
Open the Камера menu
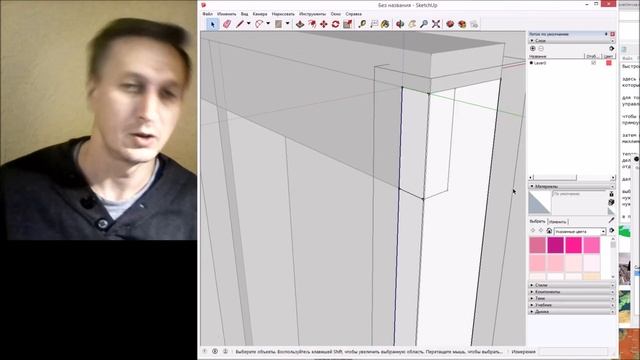(260, 14)
